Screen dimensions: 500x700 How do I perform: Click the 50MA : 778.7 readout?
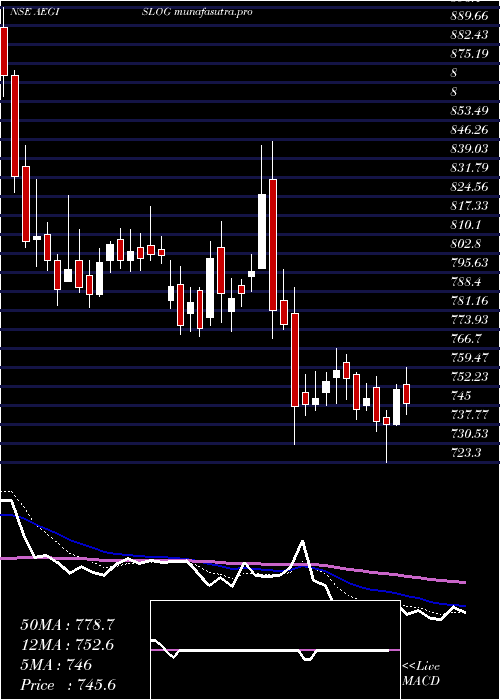(x=68, y=625)
